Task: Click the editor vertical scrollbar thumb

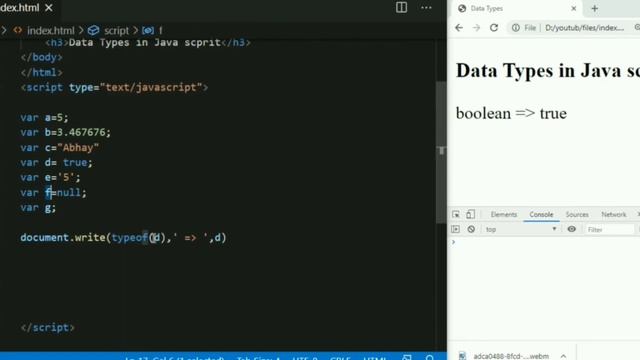Action: coord(441,152)
